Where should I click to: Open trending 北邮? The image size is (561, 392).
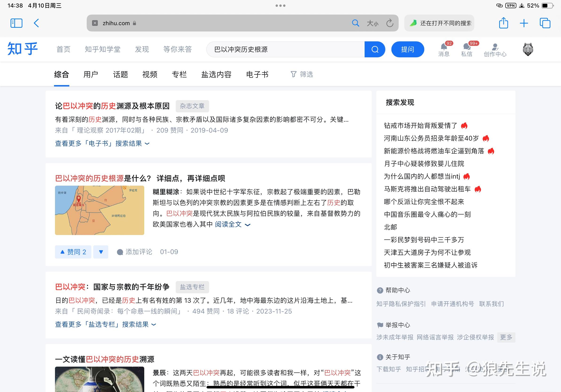click(x=390, y=227)
